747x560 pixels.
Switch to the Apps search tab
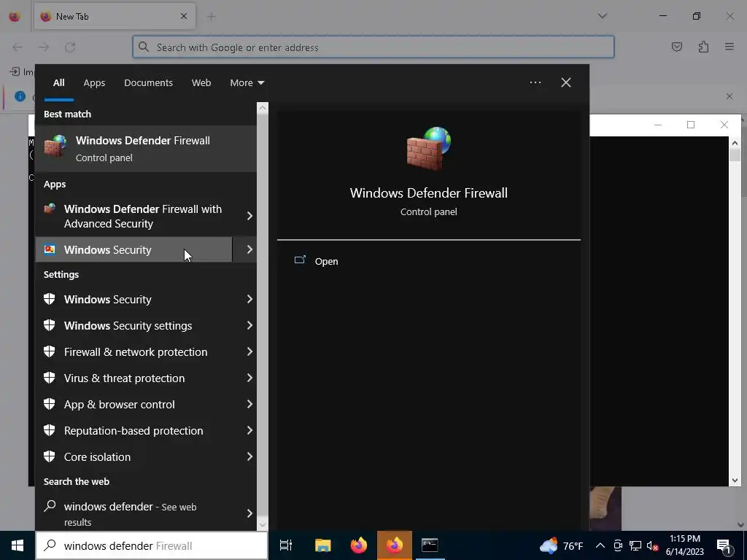click(x=94, y=83)
